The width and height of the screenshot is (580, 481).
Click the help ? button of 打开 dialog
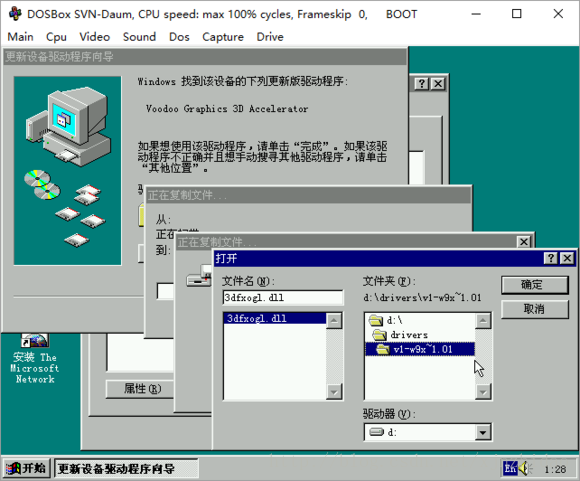coord(551,258)
